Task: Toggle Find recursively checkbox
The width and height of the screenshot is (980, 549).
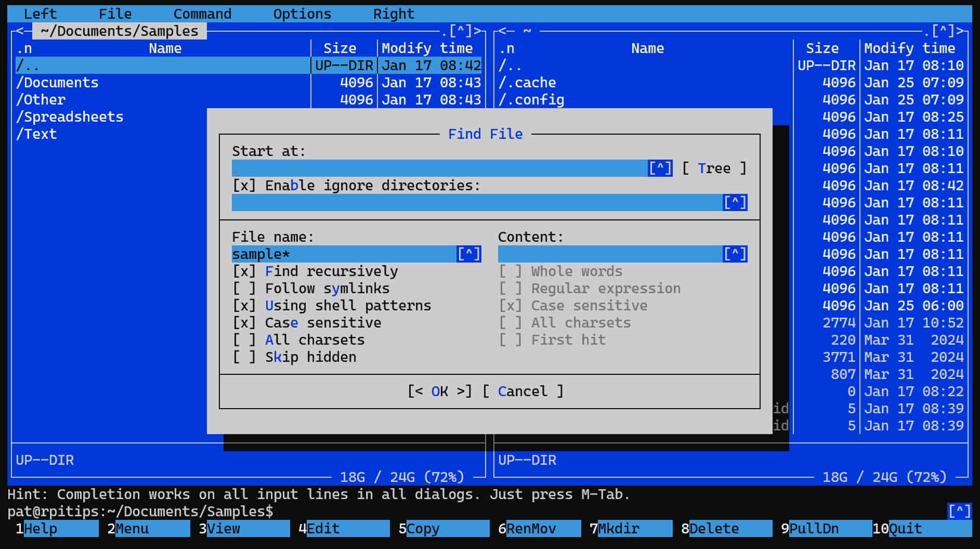Action: [244, 271]
